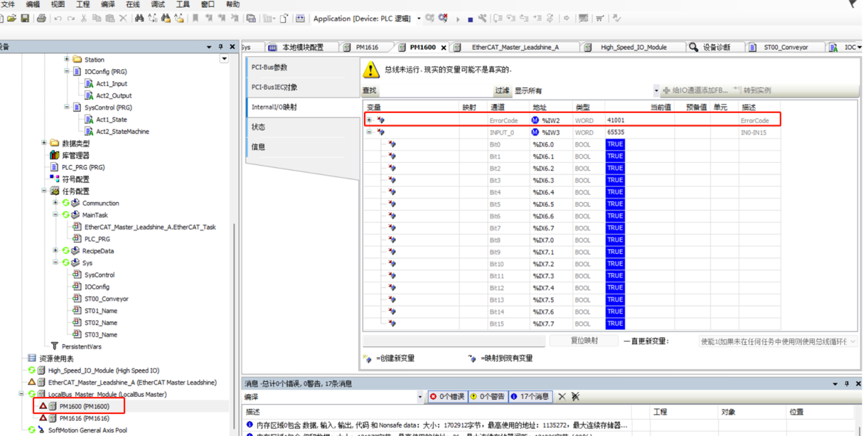This screenshot has height=436, width=868.
Task: Click the Find binoculars toolbar icon
Action: coord(140,18)
